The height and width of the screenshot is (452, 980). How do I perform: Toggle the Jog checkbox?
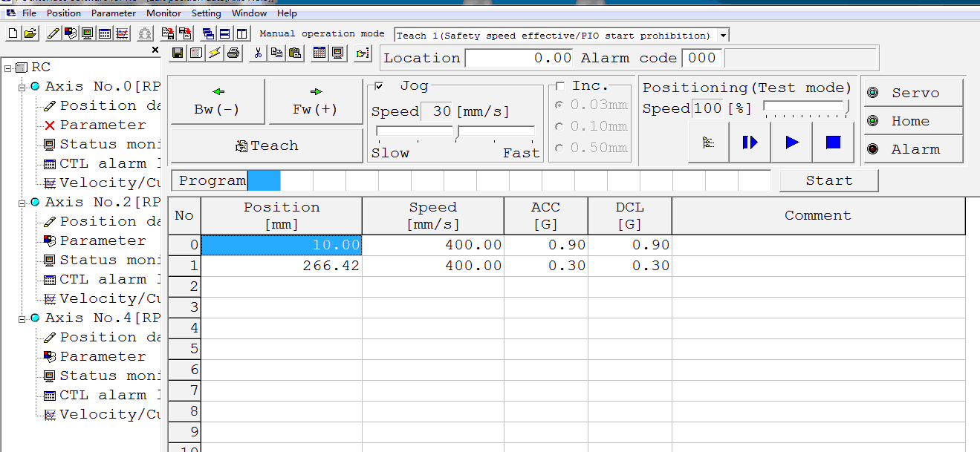click(379, 86)
